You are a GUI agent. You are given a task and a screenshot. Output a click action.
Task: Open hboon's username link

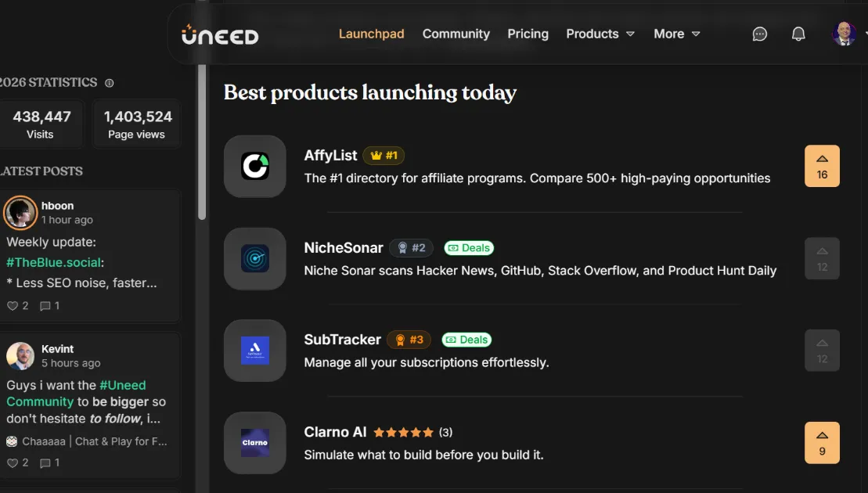click(58, 206)
